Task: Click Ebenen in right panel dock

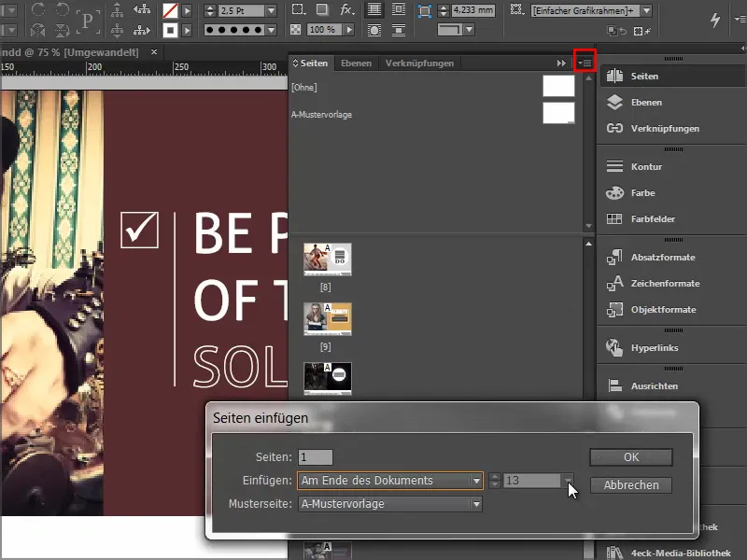Action: [x=671, y=103]
